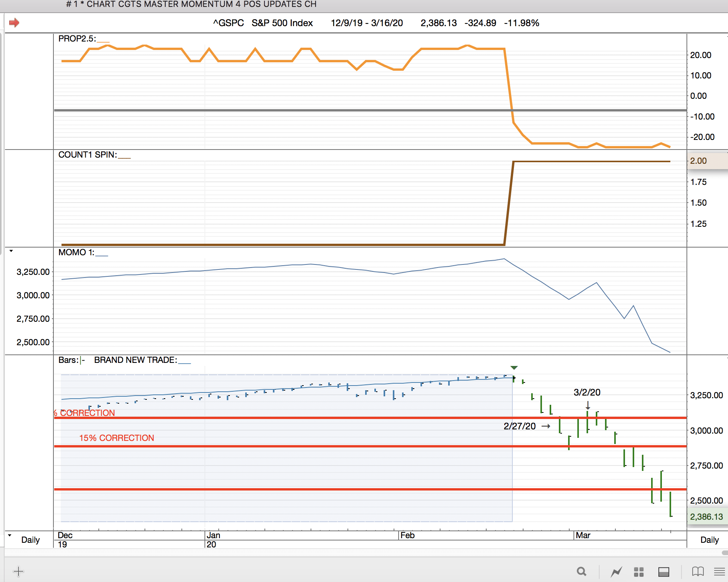Click the 1.25 tick on COUNT1 SPIN axis

click(x=698, y=224)
